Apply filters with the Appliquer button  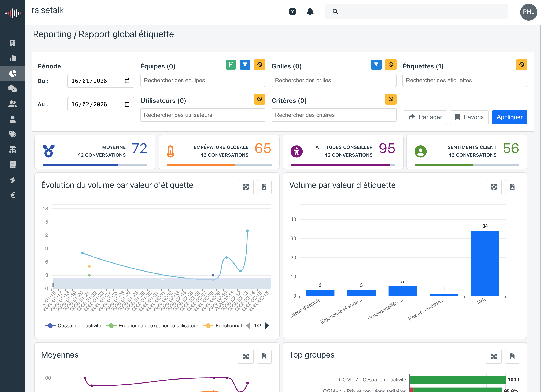(509, 117)
